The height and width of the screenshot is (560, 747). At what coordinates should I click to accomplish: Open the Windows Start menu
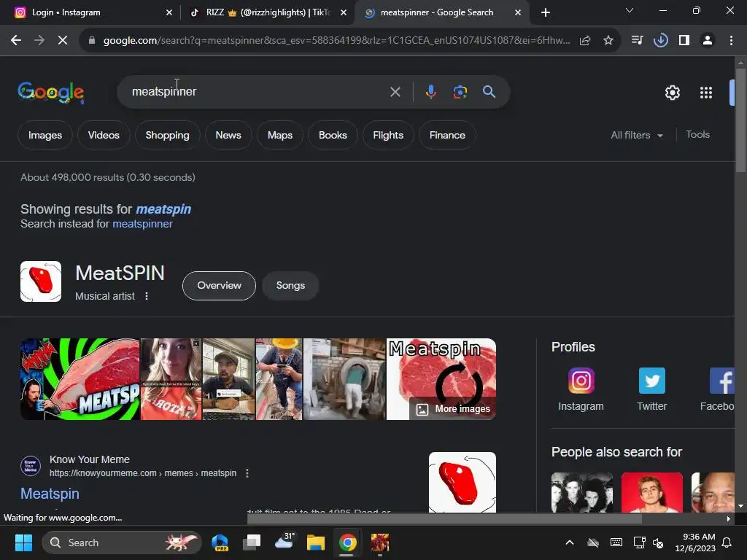pyautogui.click(x=23, y=542)
